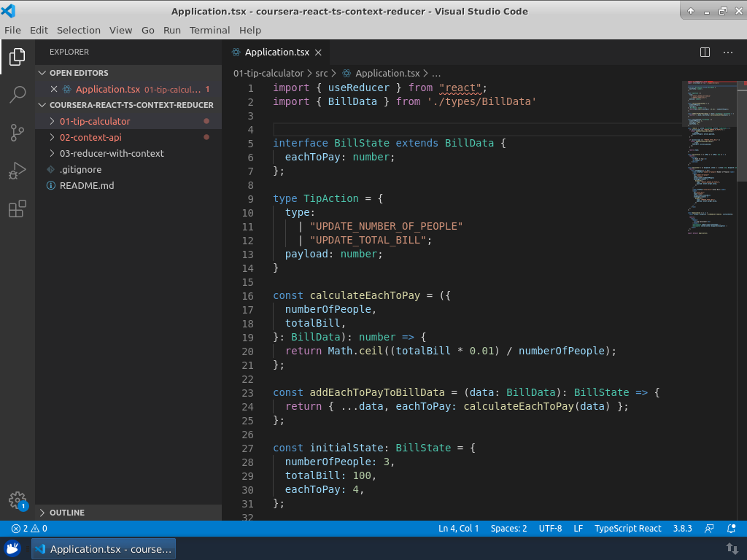Open the Run and Debug view
The height and width of the screenshot is (560, 747).
[18, 171]
